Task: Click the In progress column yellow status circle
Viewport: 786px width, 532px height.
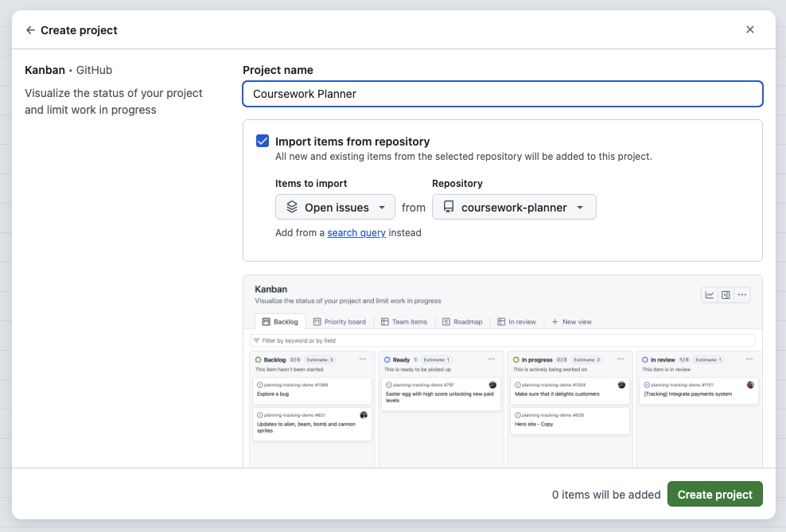Action: [x=516, y=359]
